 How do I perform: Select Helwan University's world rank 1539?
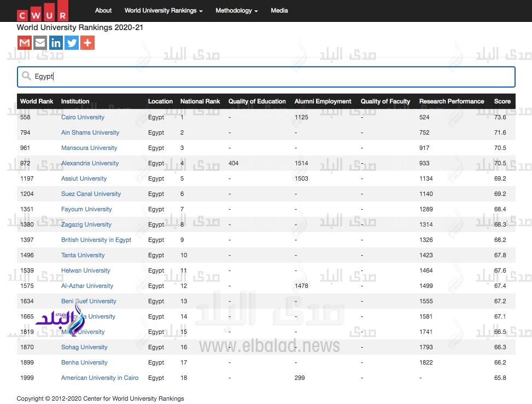(x=27, y=270)
